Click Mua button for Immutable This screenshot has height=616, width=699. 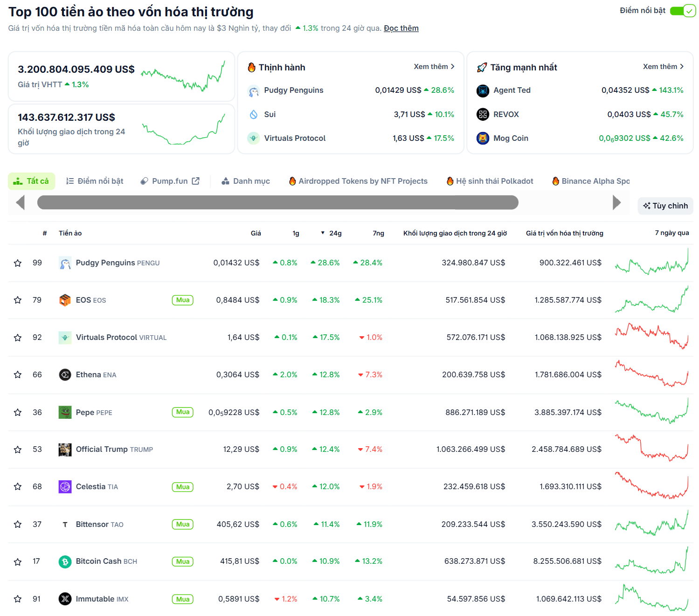click(x=183, y=599)
